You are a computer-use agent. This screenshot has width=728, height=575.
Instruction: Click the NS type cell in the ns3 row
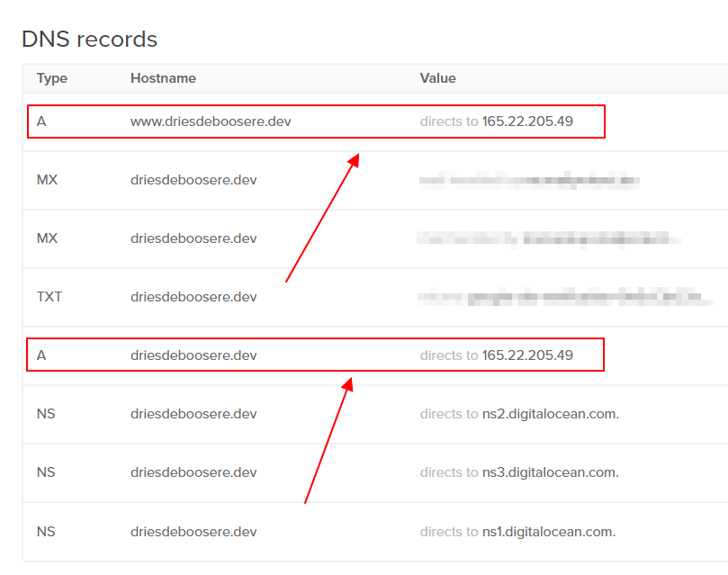(46, 472)
